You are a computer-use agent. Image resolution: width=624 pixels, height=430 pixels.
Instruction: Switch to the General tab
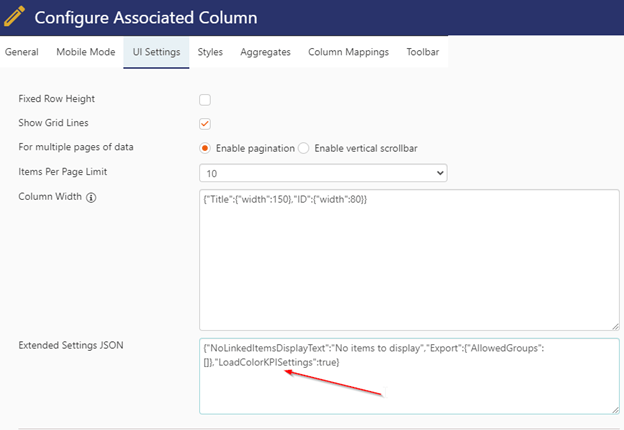click(x=22, y=52)
